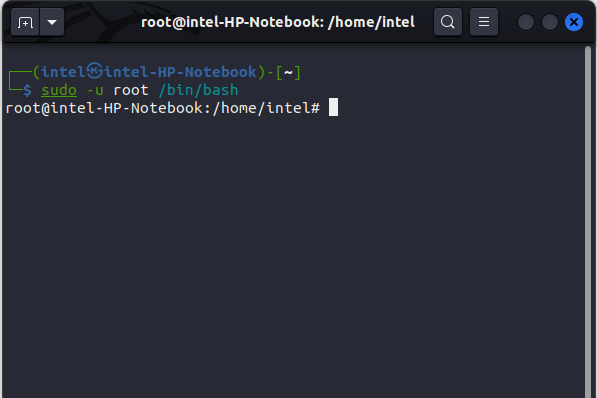
Task: Click the '/bin/bash' path text
Action: pos(198,90)
